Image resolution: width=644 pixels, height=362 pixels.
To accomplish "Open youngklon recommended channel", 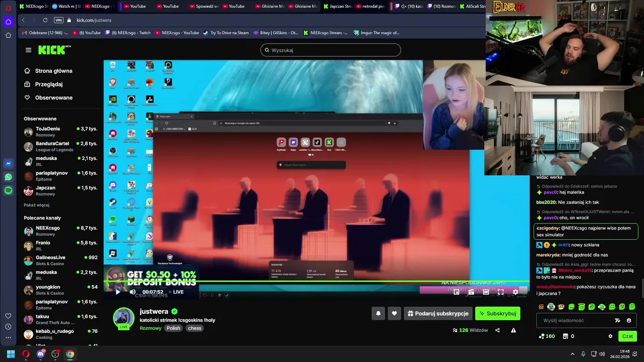I will pyautogui.click(x=60, y=290).
